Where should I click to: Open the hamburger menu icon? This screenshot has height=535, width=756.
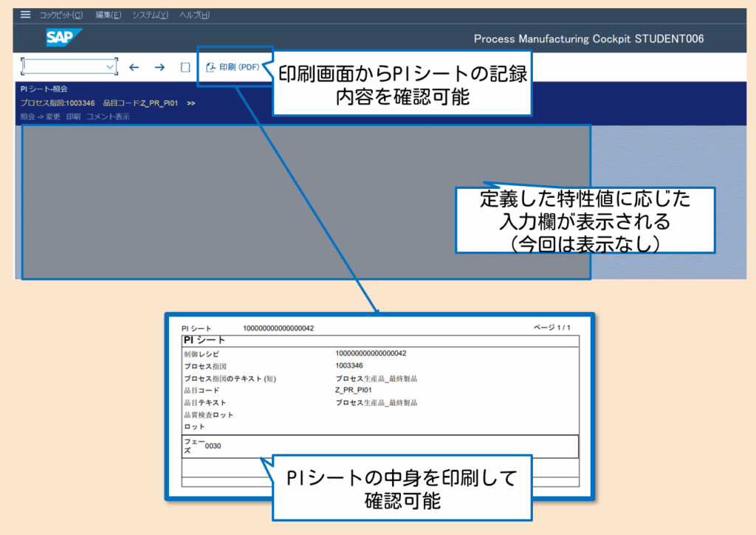26,15
